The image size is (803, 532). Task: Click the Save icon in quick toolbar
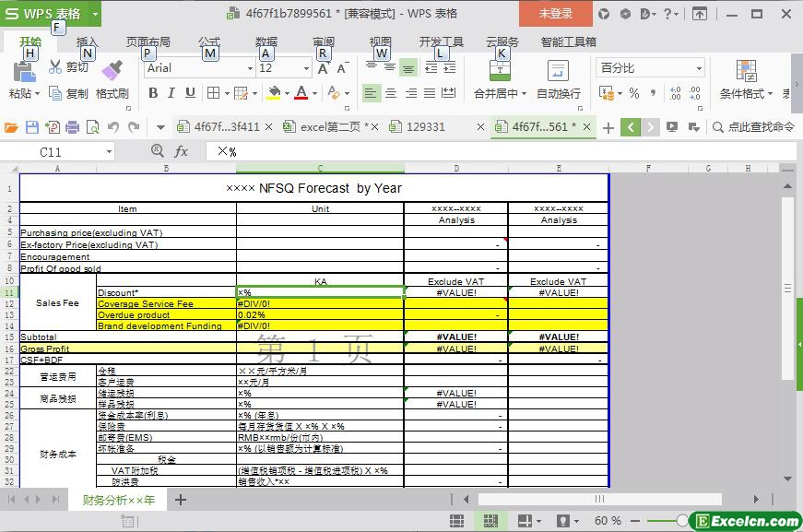[32, 127]
